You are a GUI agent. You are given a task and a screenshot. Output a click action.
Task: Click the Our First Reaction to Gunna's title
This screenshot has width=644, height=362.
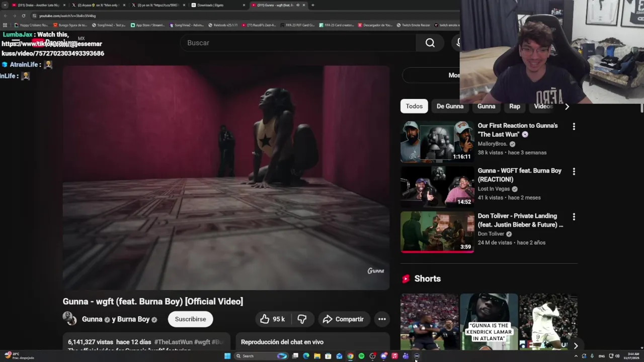click(518, 130)
